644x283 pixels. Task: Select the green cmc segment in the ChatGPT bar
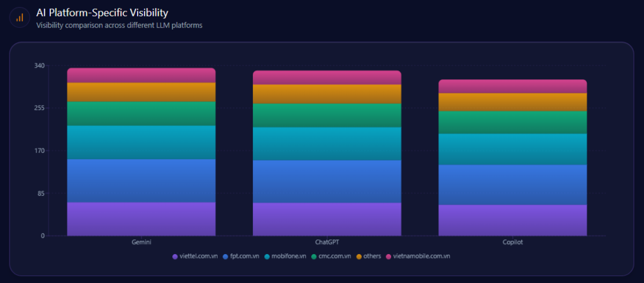coord(327,115)
